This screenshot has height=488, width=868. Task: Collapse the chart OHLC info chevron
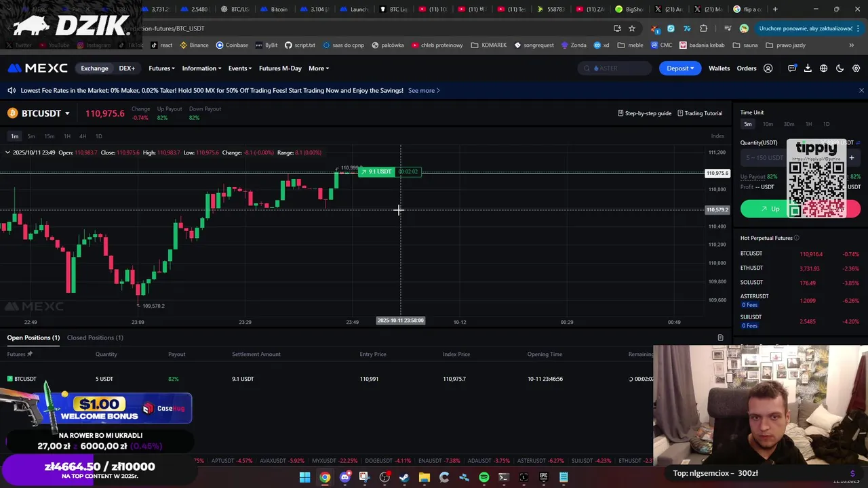tap(7, 152)
